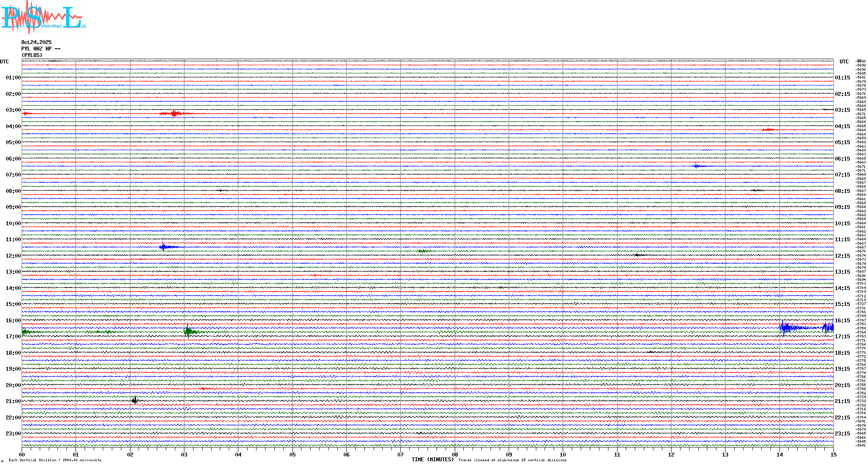This screenshot has height=466, width=868.
Task: Click the PSL seismology lab logo
Action: pyautogui.click(x=43, y=17)
